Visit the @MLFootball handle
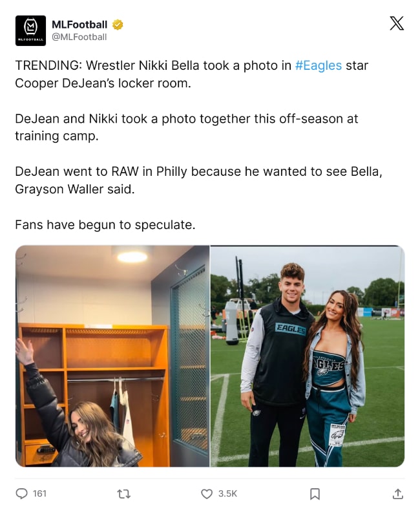Screen dimensions: 420x516 79,38
